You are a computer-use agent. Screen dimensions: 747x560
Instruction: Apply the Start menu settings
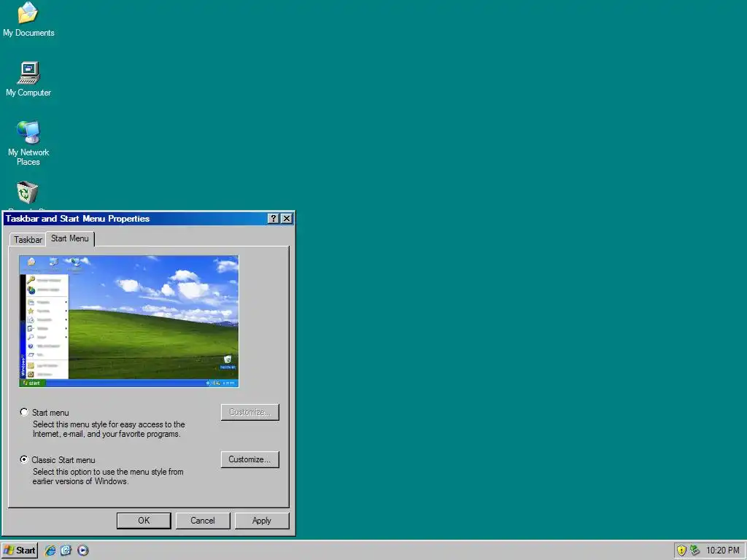coord(262,521)
